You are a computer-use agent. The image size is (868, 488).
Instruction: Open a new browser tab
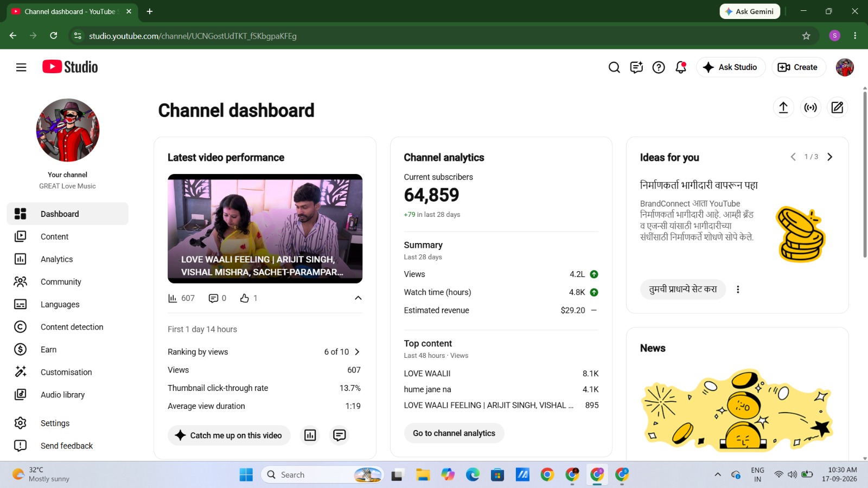pos(150,11)
